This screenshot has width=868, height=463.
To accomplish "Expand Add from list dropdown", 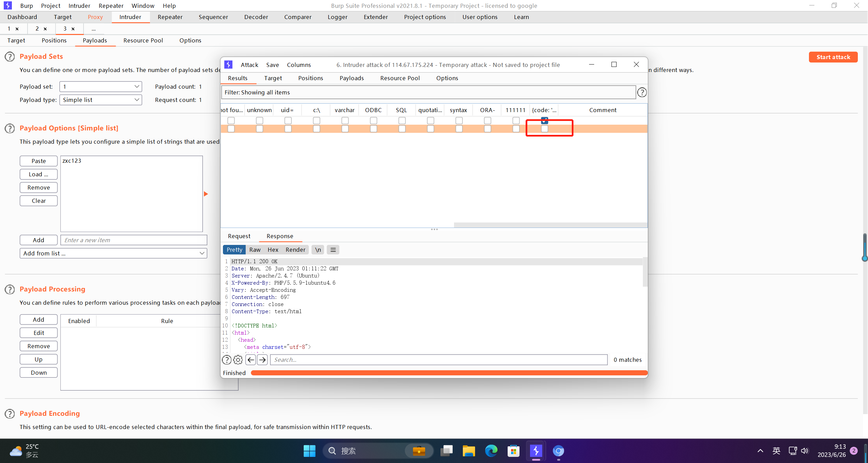I will tap(113, 253).
